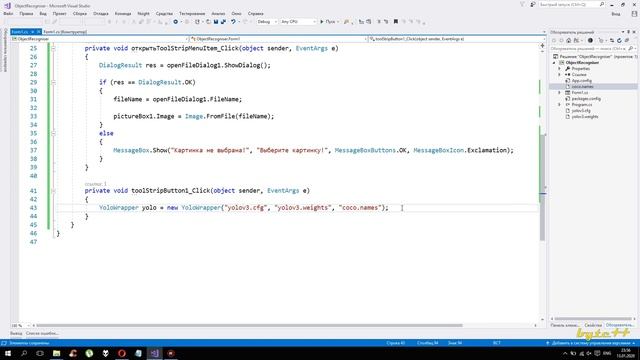640x360 pixels.
Task: Click the Save file icon in toolbar
Action: [216, 22]
